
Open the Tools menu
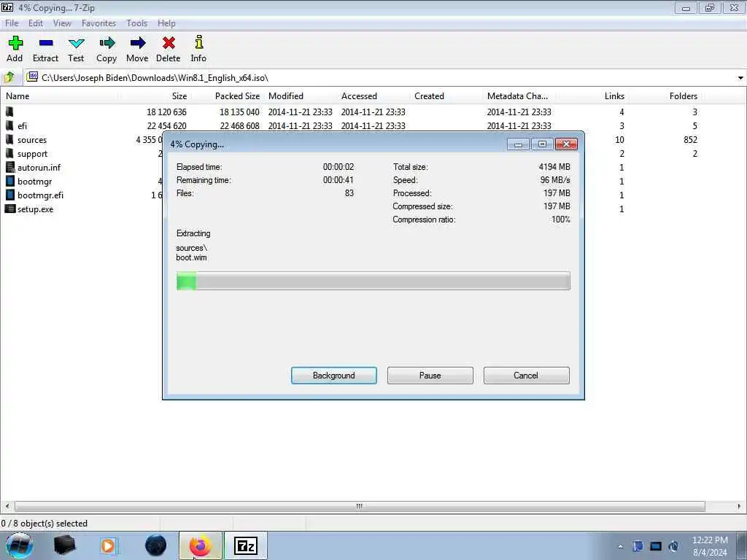(x=136, y=23)
